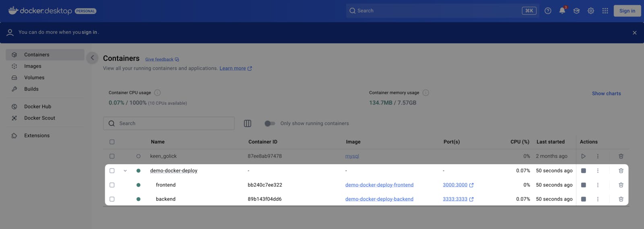The height and width of the screenshot is (229, 644).
Task: Click the frontend green running status dot
Action: (138, 185)
